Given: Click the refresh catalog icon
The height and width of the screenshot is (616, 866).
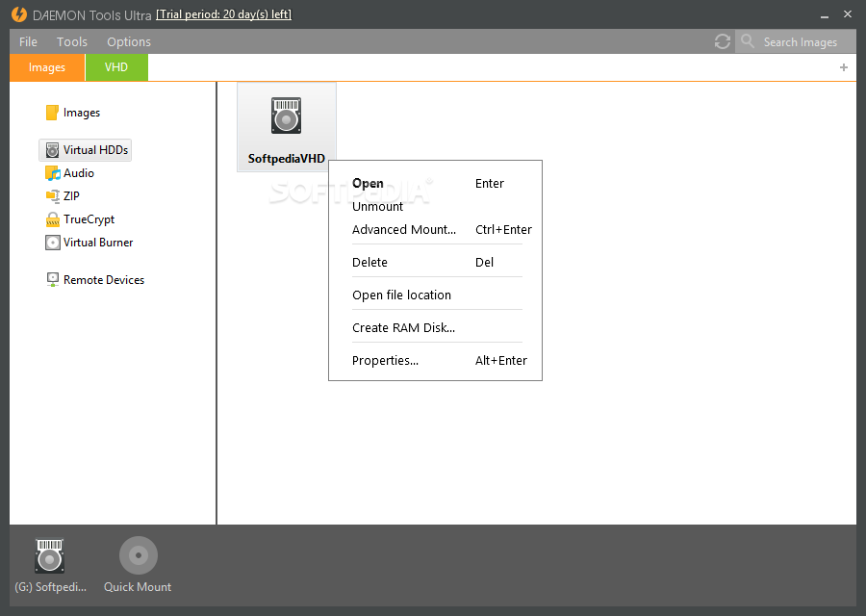Looking at the screenshot, I should point(723,41).
